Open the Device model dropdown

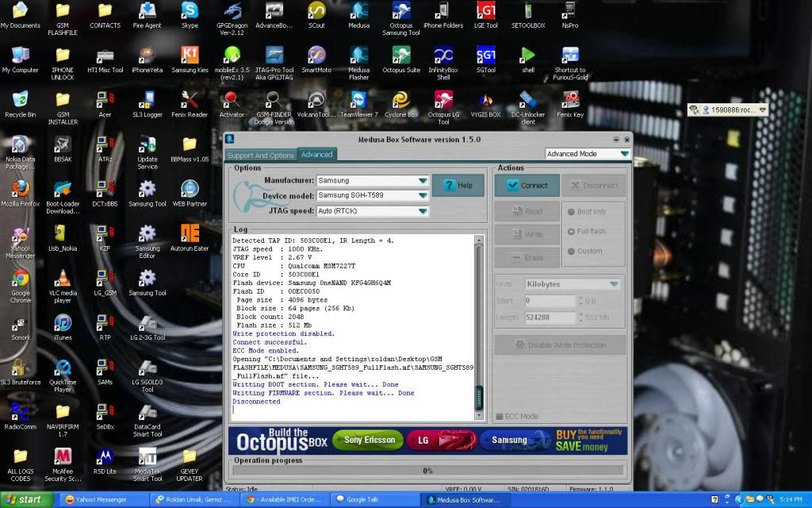[423, 195]
